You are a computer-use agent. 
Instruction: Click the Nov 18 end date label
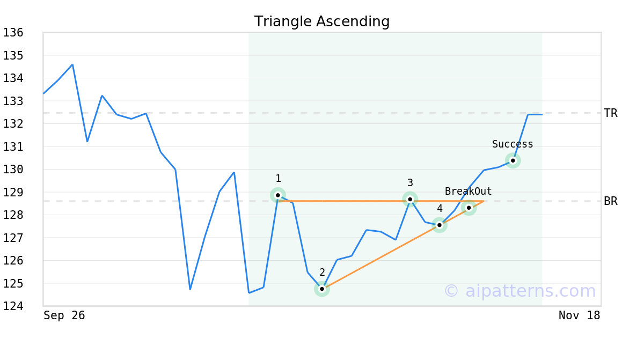[579, 315]
